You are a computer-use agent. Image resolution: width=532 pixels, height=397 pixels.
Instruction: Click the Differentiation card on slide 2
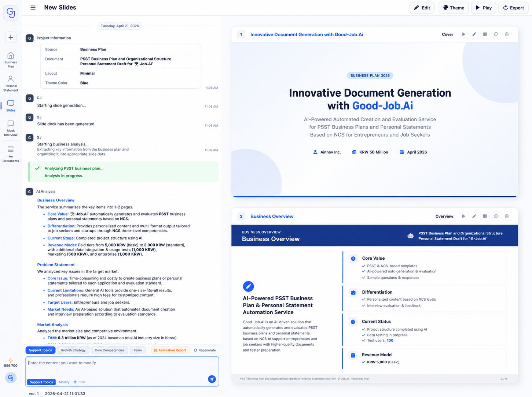click(425, 298)
